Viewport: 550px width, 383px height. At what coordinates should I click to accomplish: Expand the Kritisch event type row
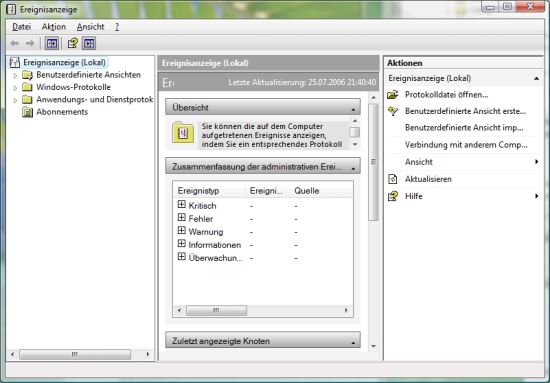point(181,204)
